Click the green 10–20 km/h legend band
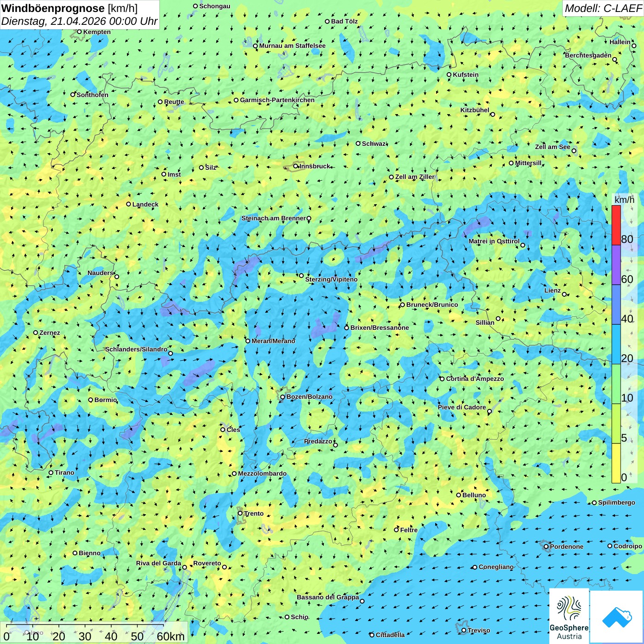The image size is (644, 644). pyautogui.click(x=616, y=384)
